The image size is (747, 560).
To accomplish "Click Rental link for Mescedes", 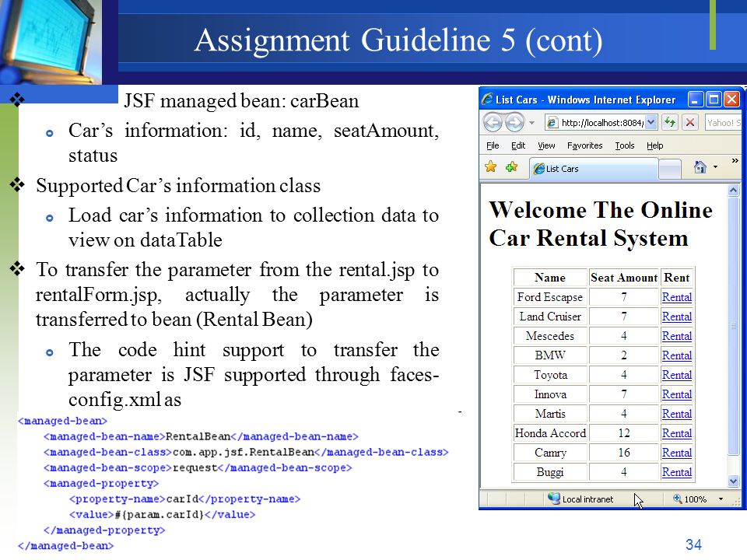I will click(676, 336).
